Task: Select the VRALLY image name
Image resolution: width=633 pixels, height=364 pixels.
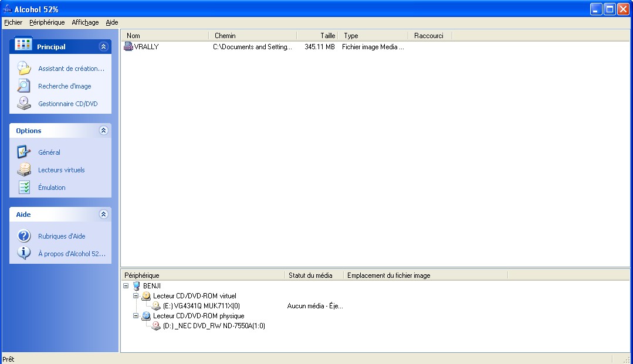Action: [x=146, y=47]
